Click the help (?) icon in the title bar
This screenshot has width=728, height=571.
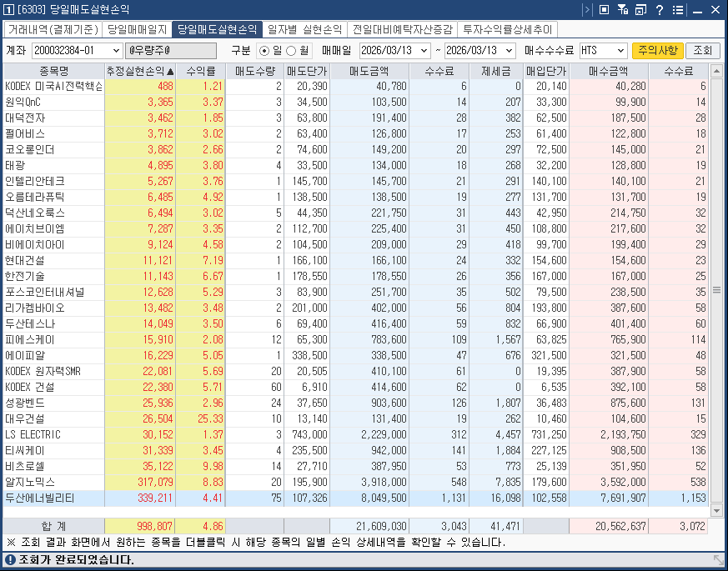click(658, 10)
